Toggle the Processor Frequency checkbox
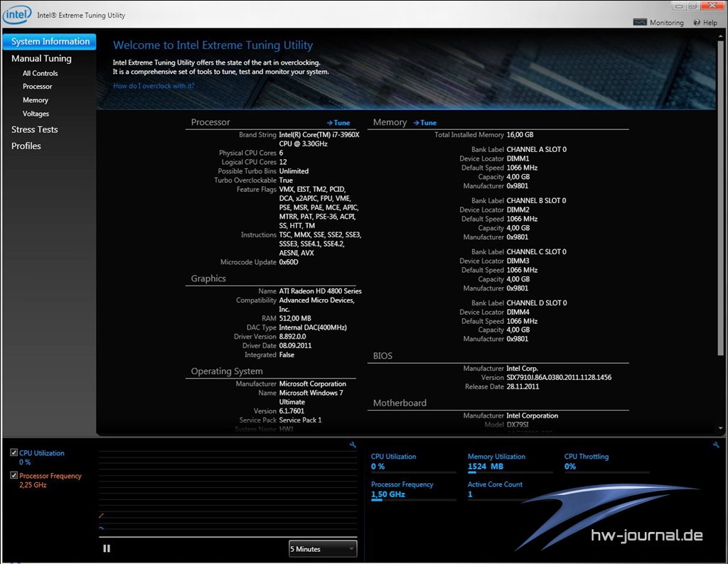 [x=14, y=475]
